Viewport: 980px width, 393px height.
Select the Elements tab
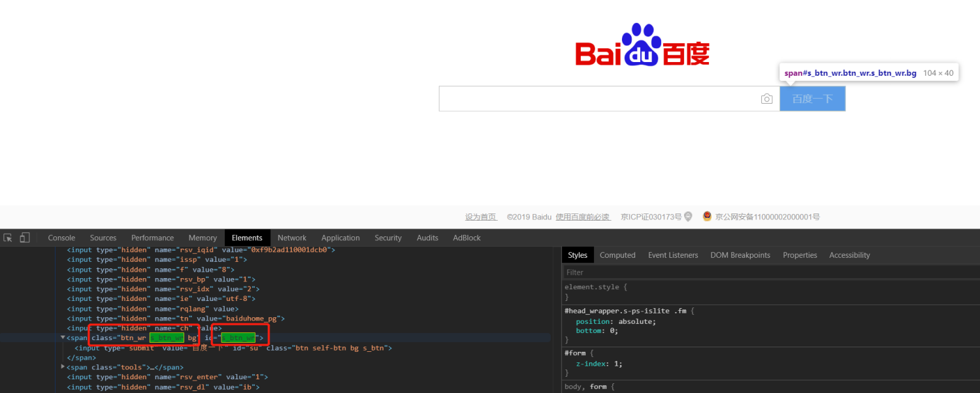247,238
